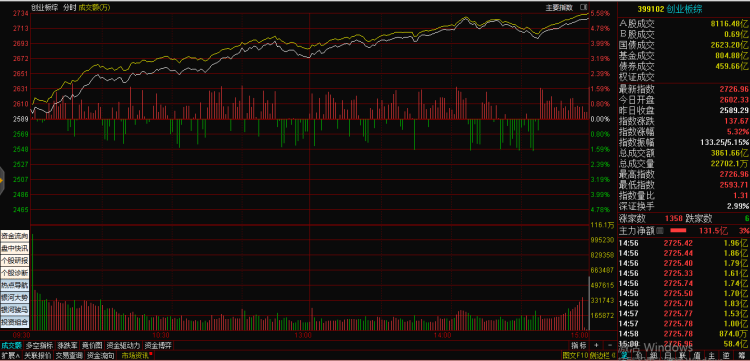This screenshot has width=750, height=361.
Task: Switch to the 资金驱动力 tab
Action: [123, 345]
